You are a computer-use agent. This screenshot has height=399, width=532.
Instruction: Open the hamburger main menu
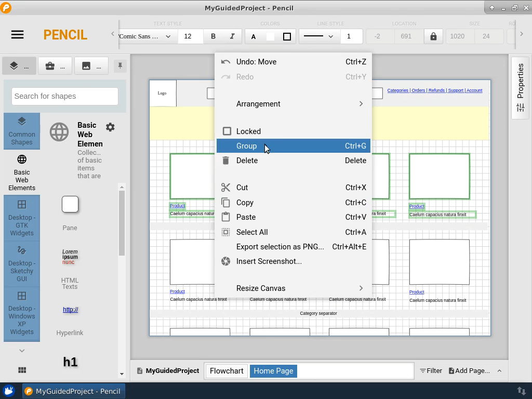(x=17, y=35)
